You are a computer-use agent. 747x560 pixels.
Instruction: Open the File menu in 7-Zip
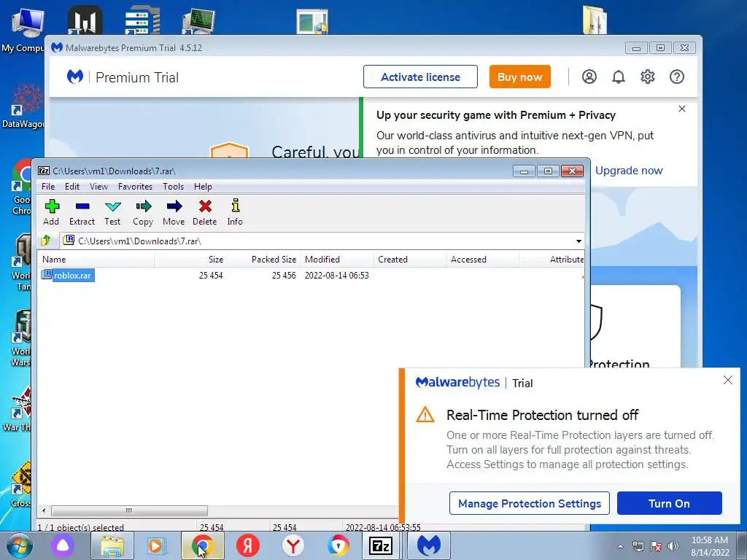coord(48,187)
